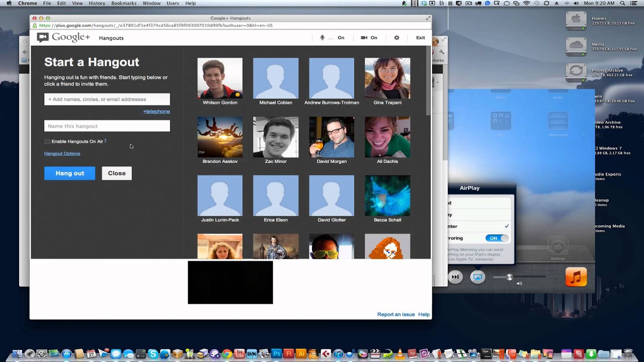Select Zac Minor's profile picture
The image size is (644, 362).
[x=276, y=137]
